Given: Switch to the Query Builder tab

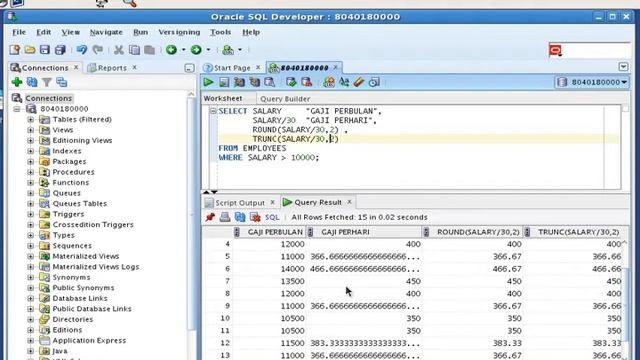Looking at the screenshot, I should click(x=285, y=99).
